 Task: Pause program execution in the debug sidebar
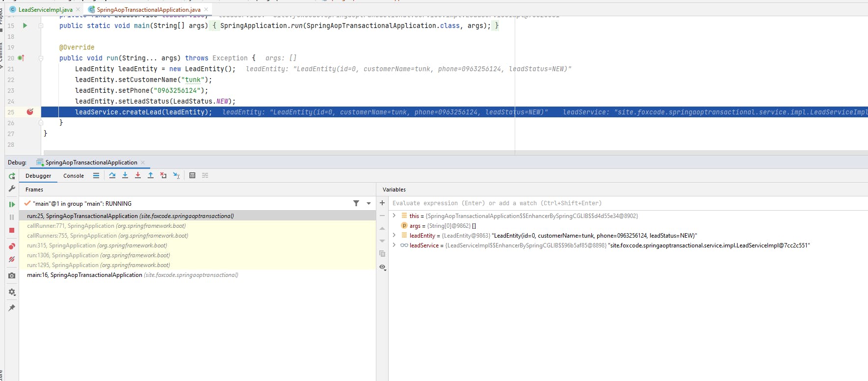point(12,217)
